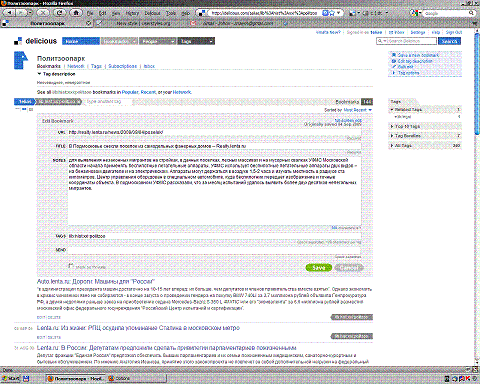Open the Lenta.ru Депутатам bookmark title link
The height and width of the screenshot is (390, 480).
point(167,348)
